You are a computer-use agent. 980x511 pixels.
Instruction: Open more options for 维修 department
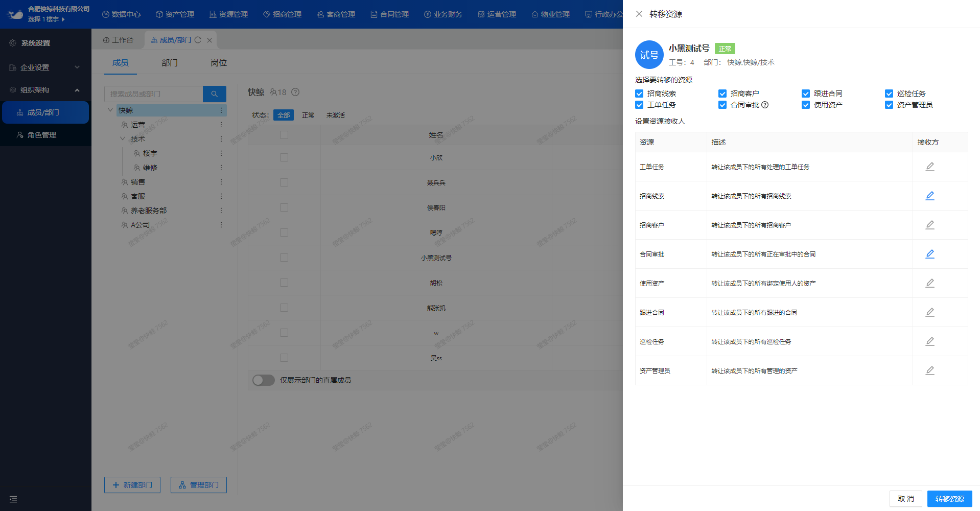click(x=221, y=168)
